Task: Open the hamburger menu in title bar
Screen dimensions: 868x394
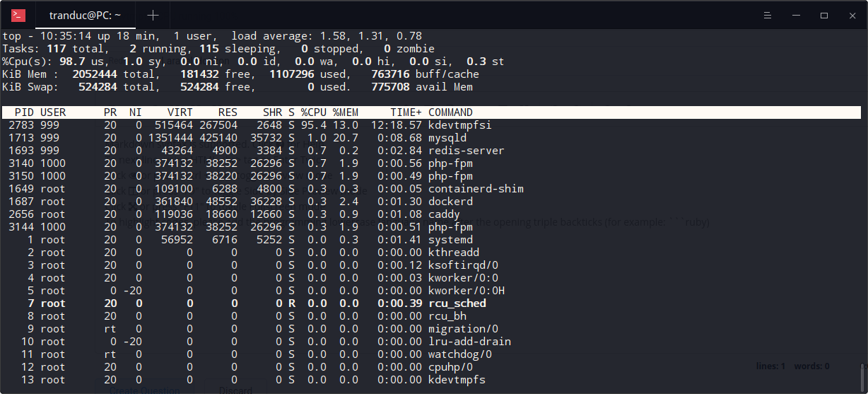Action: click(x=767, y=16)
